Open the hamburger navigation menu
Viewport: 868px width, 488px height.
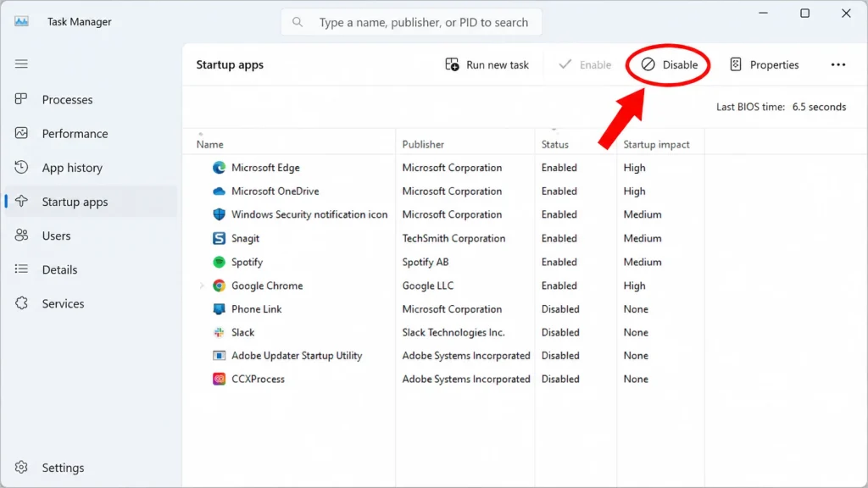[x=21, y=64]
